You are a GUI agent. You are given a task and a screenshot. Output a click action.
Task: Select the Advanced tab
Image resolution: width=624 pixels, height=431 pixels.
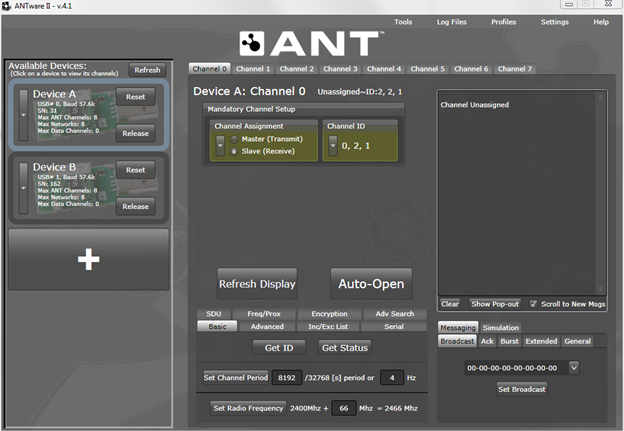(x=267, y=326)
